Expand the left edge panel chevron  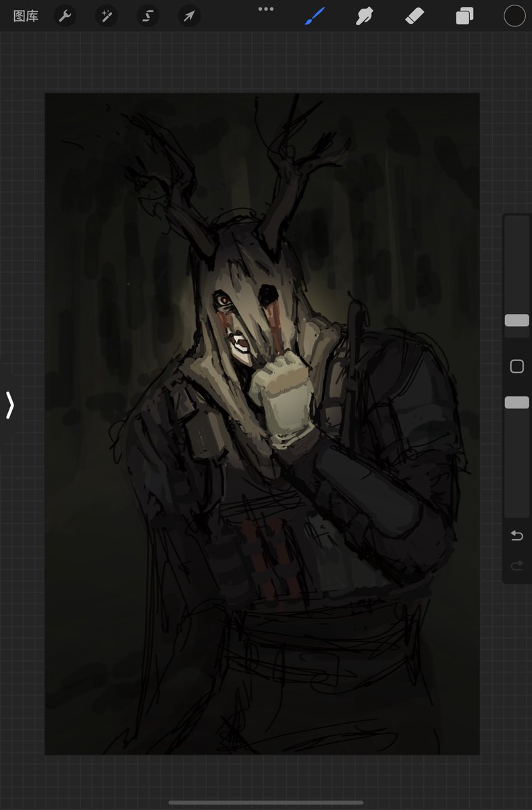click(x=9, y=405)
